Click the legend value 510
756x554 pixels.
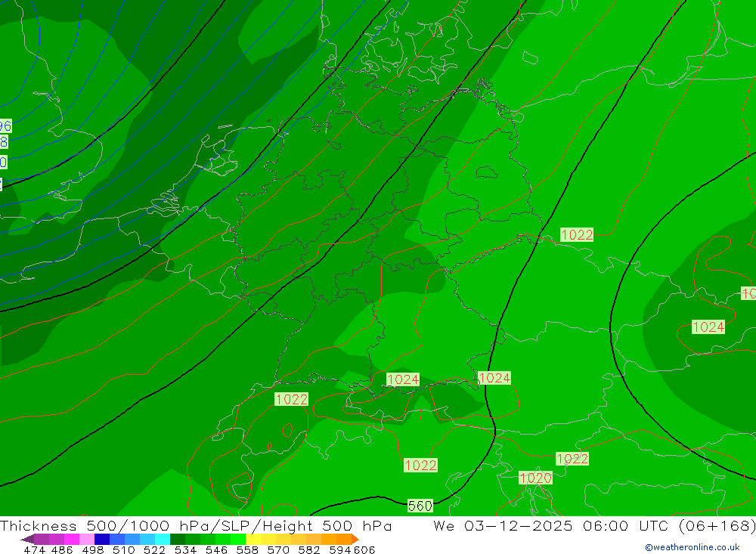[124, 549]
